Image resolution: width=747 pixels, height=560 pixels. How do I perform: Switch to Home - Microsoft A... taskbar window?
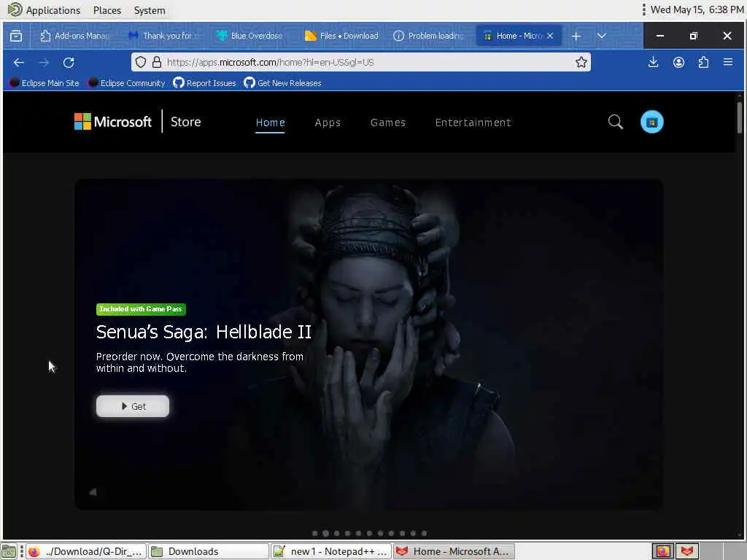454,551
